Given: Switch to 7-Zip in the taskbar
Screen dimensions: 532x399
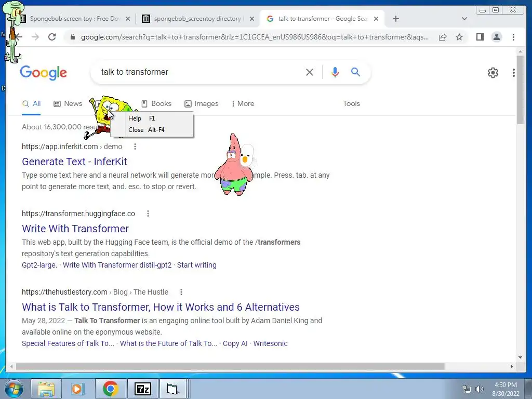Looking at the screenshot, I should (x=142, y=389).
